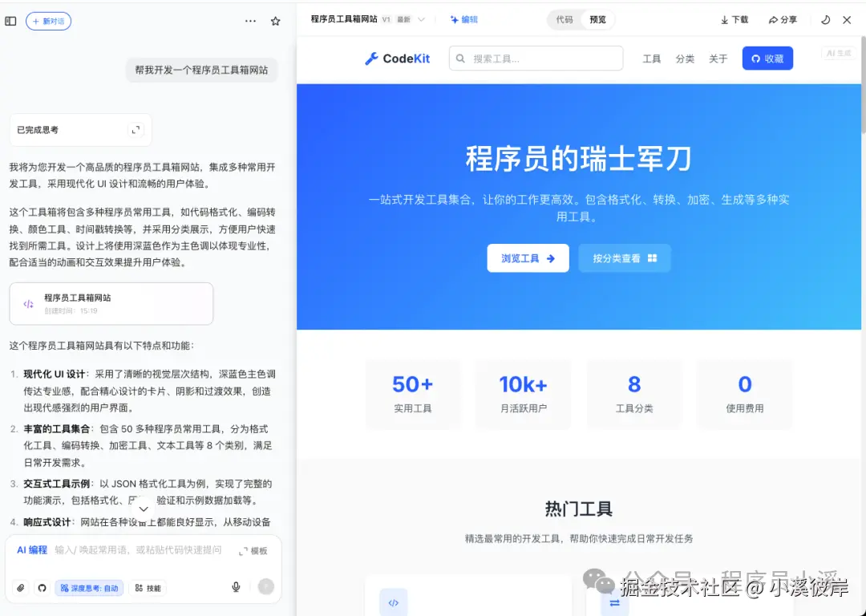This screenshot has height=616, width=866.
Task: Switch to the 预览 preview tab
Action: (597, 19)
